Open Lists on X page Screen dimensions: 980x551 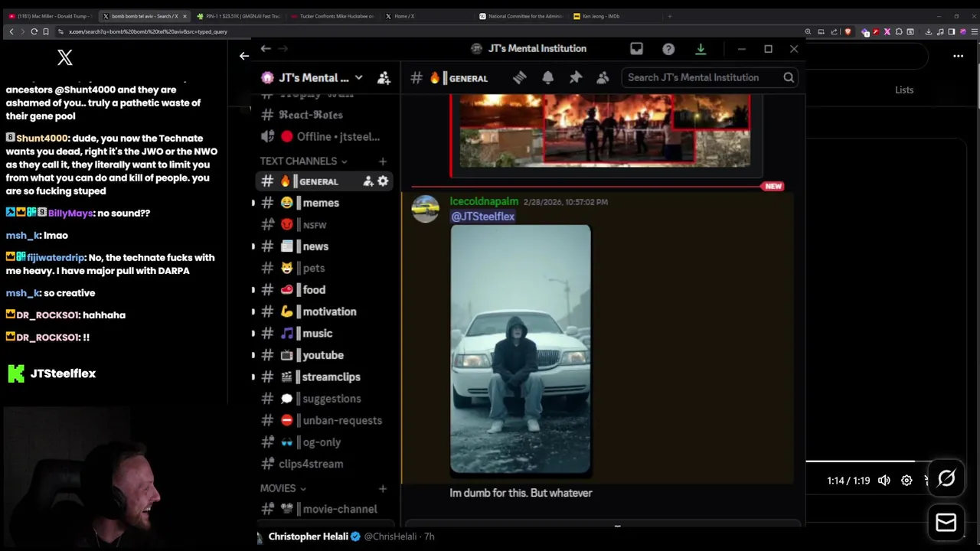904,90
